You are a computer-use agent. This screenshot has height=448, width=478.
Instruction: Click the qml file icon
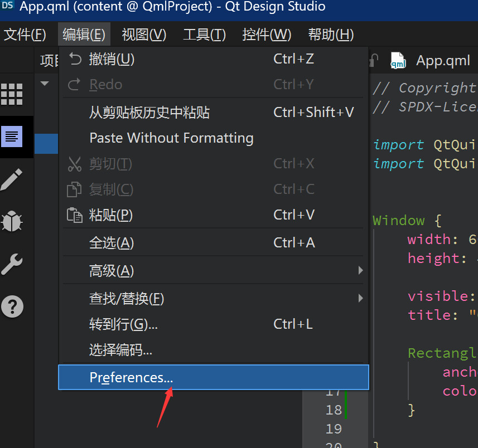[398, 60]
